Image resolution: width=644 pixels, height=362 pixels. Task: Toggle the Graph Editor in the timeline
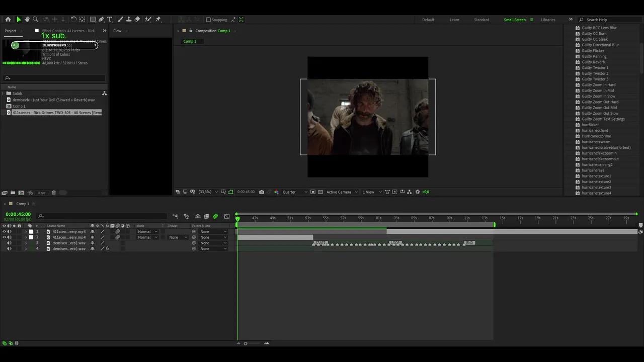point(227,216)
